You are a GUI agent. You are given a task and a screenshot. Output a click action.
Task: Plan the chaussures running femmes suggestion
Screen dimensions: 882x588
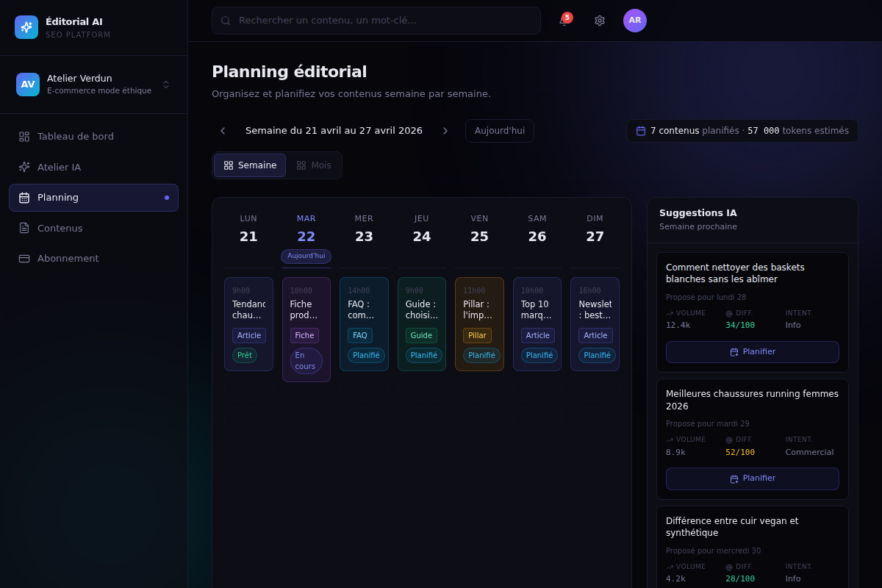pyautogui.click(x=753, y=478)
